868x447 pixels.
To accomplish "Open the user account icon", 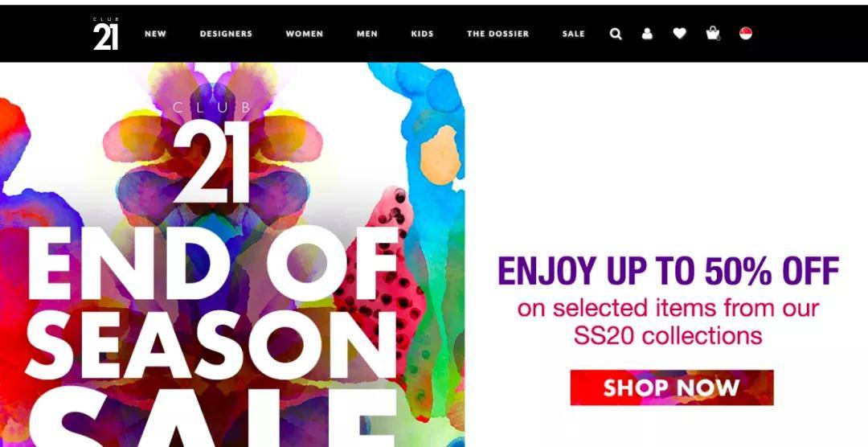I will pyautogui.click(x=647, y=34).
